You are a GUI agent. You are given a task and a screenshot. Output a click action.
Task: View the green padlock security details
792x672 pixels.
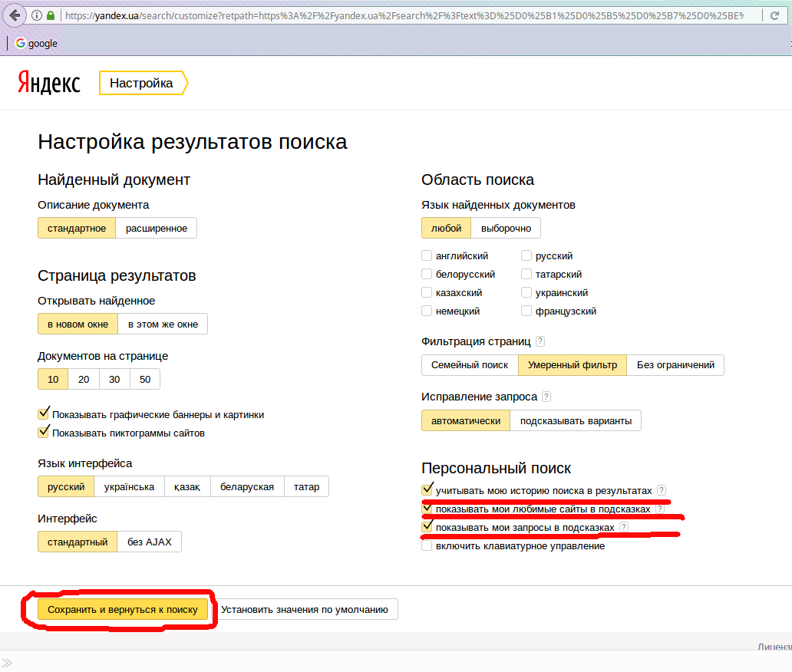tap(51, 15)
